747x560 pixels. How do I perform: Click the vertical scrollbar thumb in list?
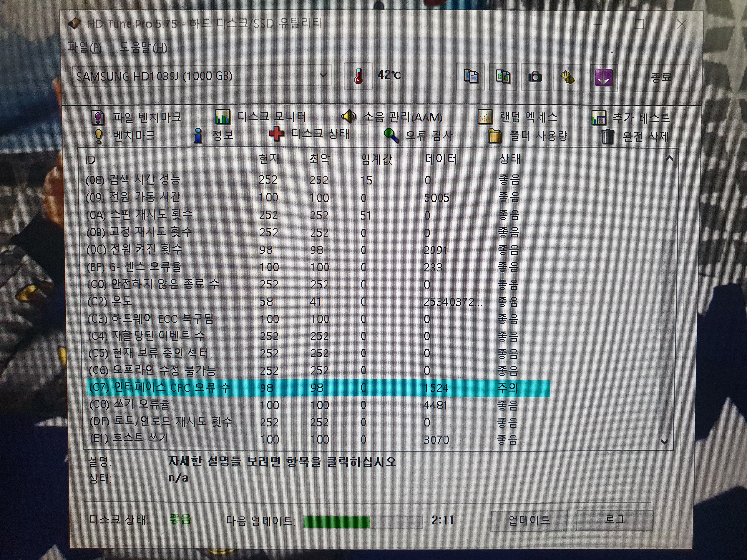[x=667, y=337]
